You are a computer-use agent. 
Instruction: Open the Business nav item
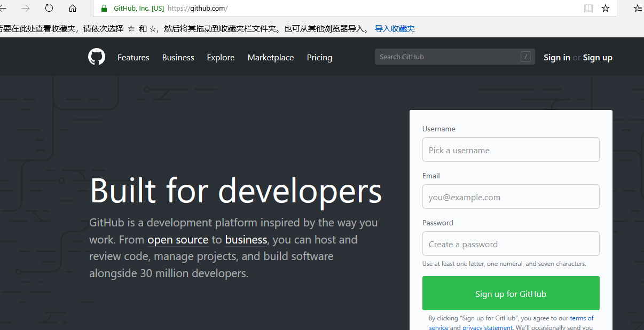(x=178, y=57)
